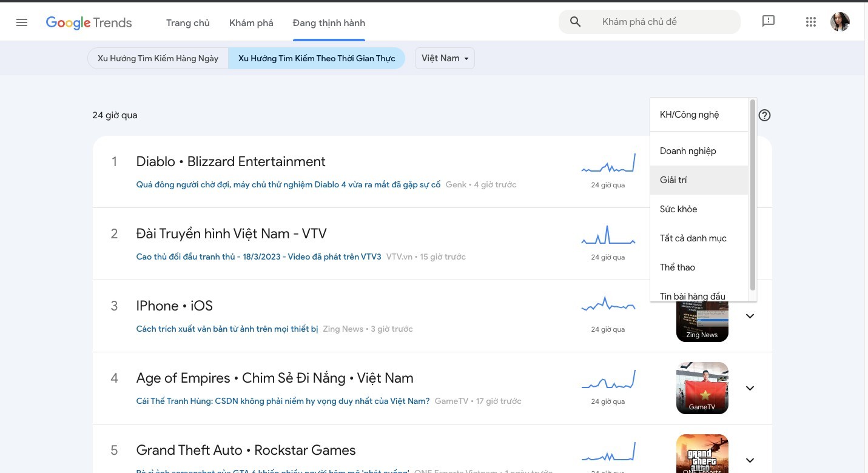Choose Sức khỏe category

(699, 209)
